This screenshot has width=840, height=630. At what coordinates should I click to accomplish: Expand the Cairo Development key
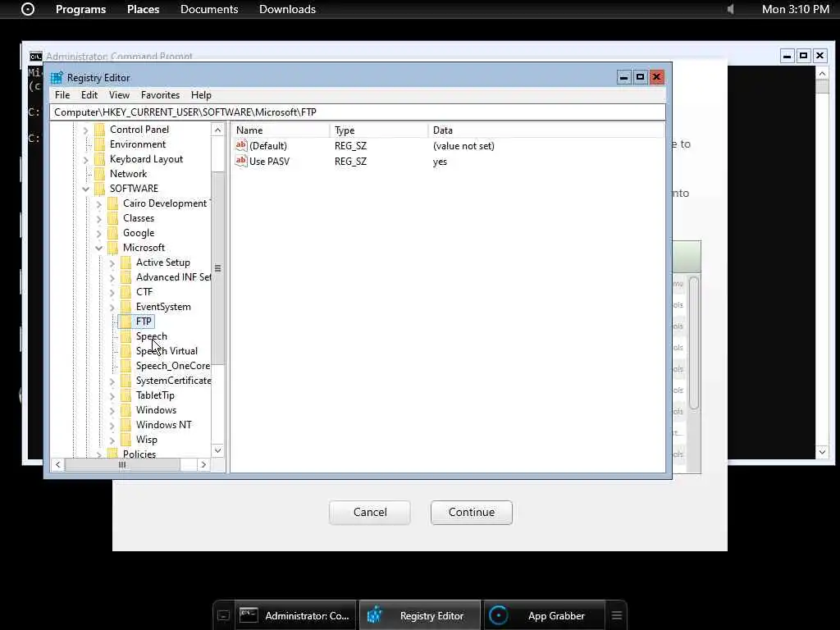(98, 204)
